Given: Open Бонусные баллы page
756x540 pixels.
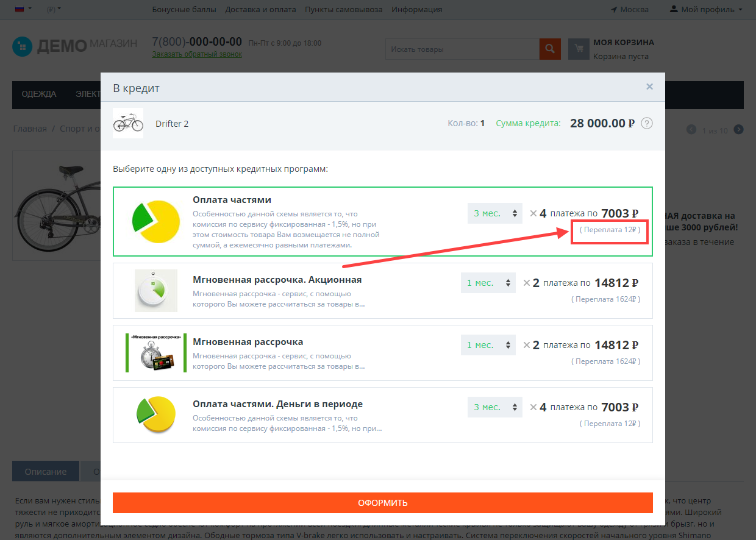Looking at the screenshot, I should [184, 9].
